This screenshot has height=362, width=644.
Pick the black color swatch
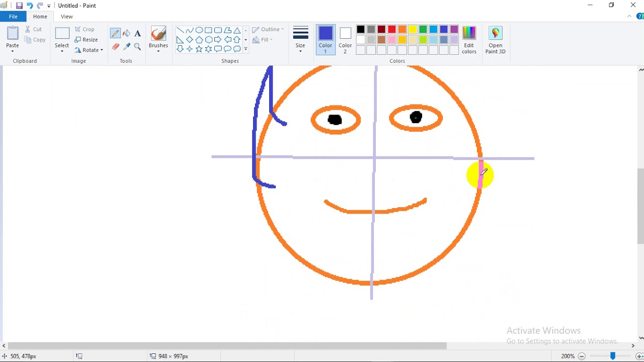361,30
